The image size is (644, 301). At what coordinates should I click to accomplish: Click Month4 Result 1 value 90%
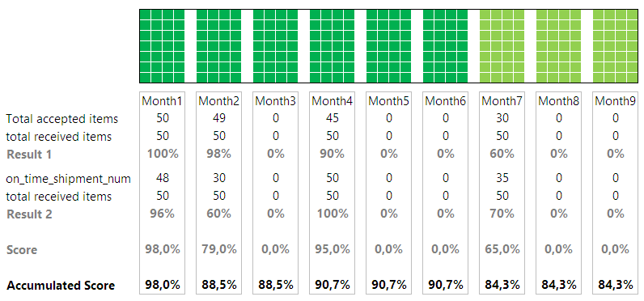(333, 155)
